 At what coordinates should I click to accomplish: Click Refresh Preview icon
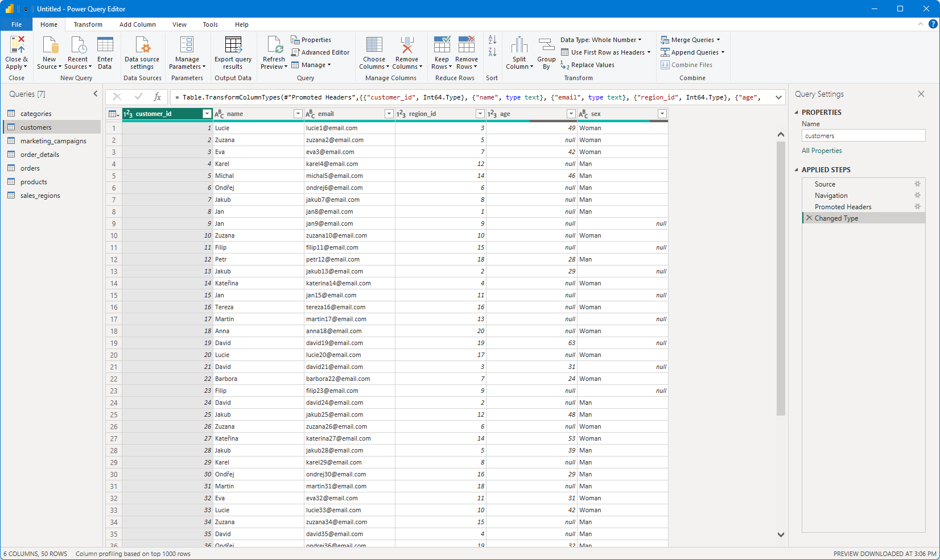[x=274, y=45]
